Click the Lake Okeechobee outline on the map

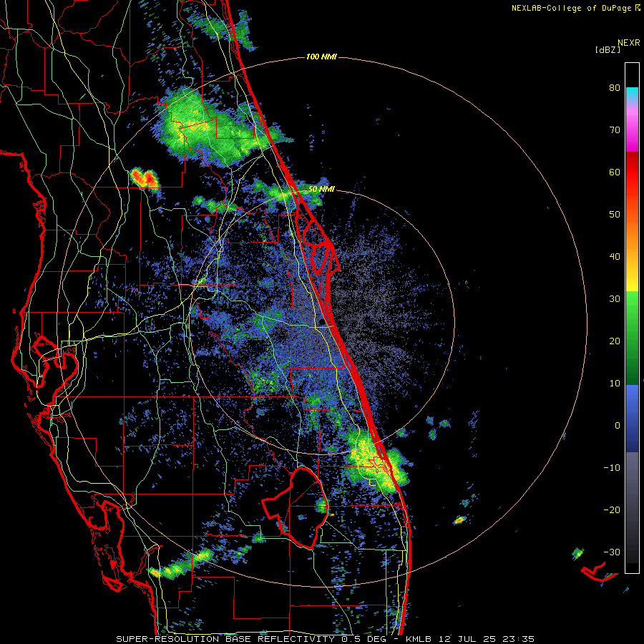[x=295, y=507]
